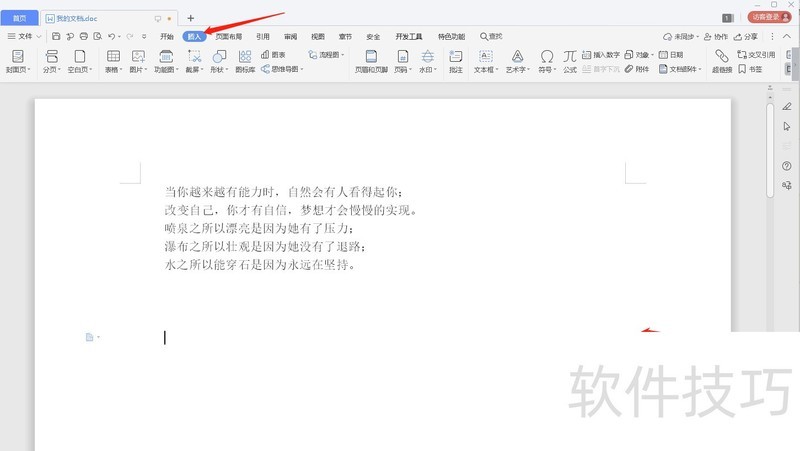Image resolution: width=800 pixels, height=451 pixels.
Task: Insert a chart (图表)
Action: [x=273, y=55]
